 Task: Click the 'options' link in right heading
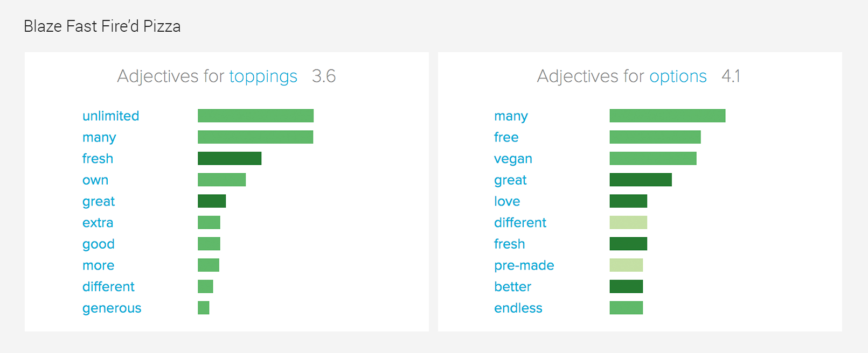pyautogui.click(x=678, y=76)
